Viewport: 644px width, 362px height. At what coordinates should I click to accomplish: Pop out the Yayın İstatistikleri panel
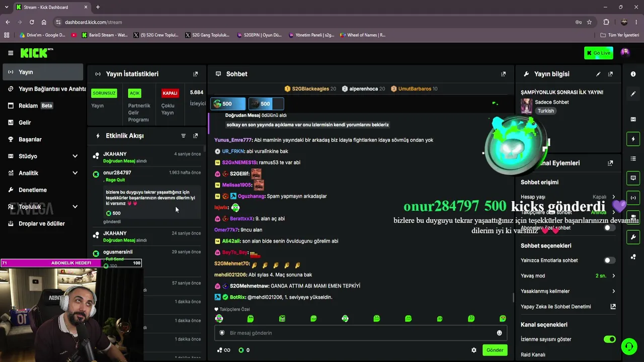coord(196,74)
